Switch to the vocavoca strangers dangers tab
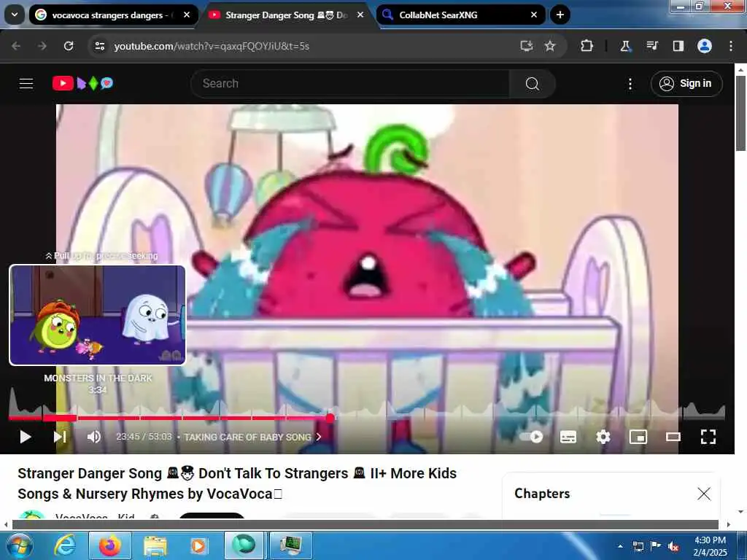Viewport: 747px width, 560px height. (113, 15)
